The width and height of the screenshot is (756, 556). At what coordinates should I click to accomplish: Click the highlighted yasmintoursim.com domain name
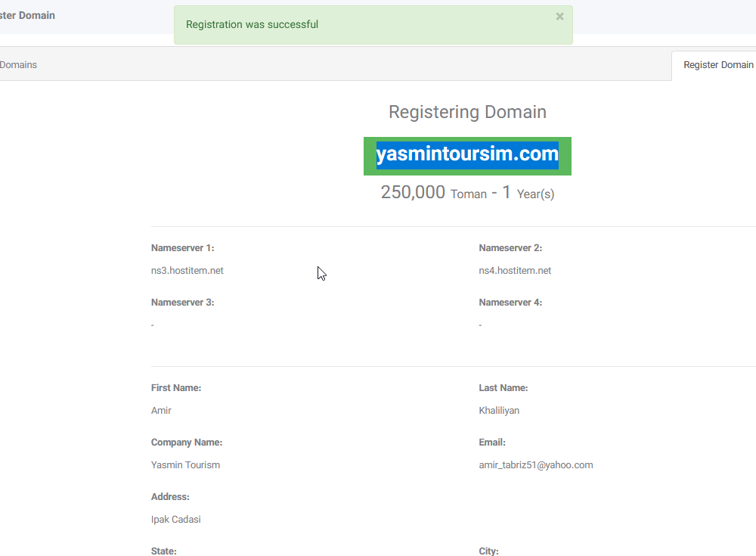467,155
